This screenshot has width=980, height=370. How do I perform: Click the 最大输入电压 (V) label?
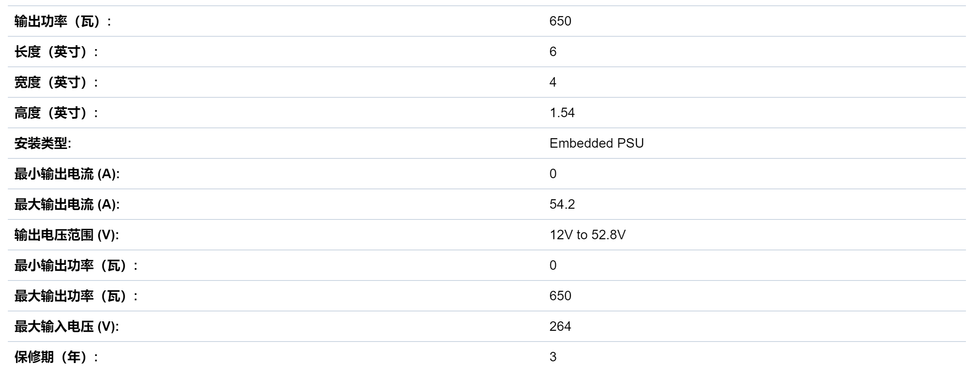pyautogui.click(x=66, y=327)
